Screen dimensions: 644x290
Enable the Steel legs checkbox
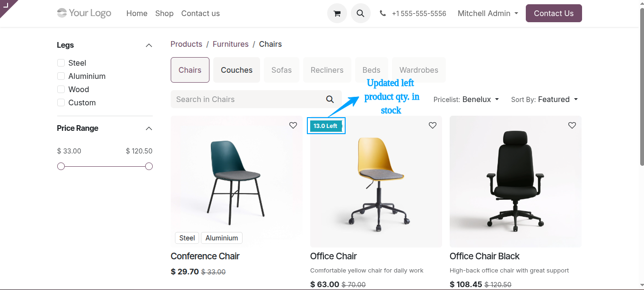pyautogui.click(x=61, y=63)
